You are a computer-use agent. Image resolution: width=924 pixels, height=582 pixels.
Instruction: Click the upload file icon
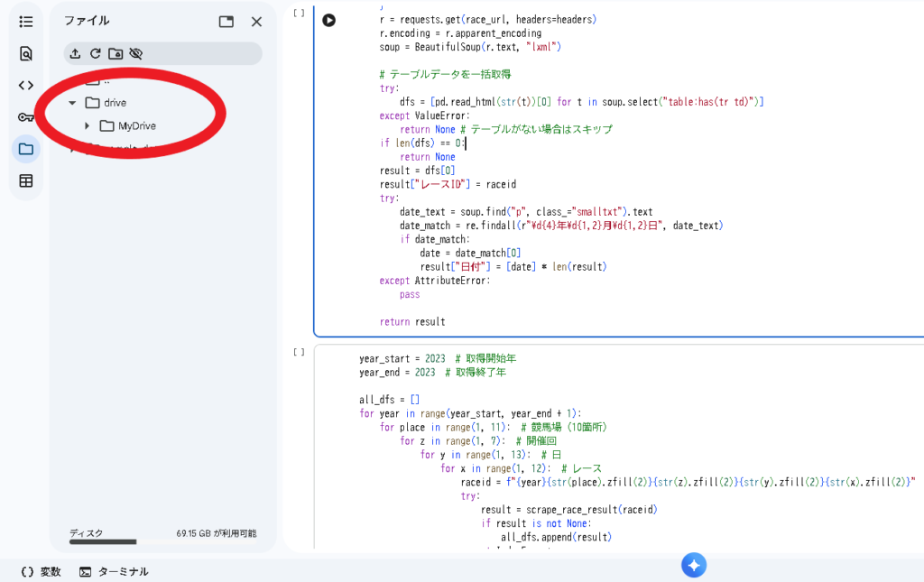pyautogui.click(x=75, y=54)
